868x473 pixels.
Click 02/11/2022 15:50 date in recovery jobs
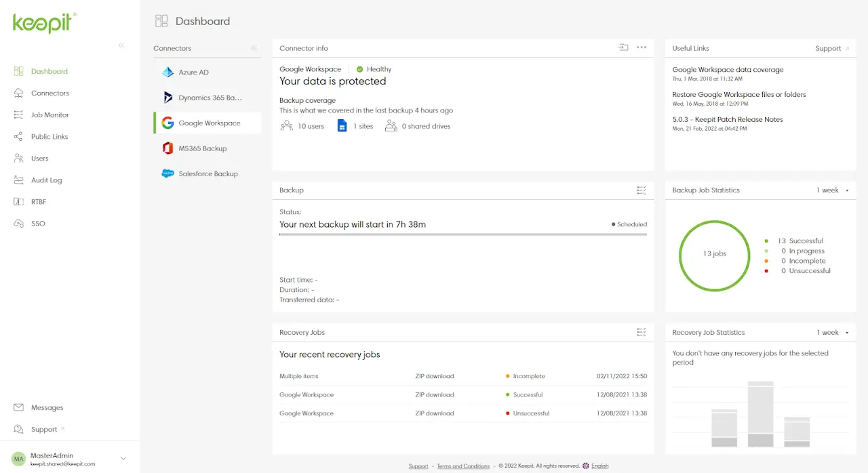622,376
